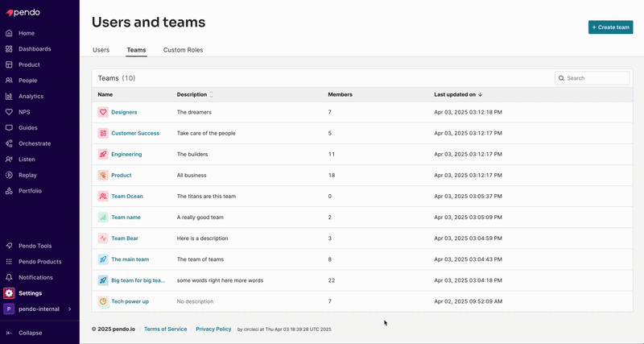Click "No description" in Tech power up row
Image resolution: width=644 pixels, height=344 pixels.
[195, 301]
